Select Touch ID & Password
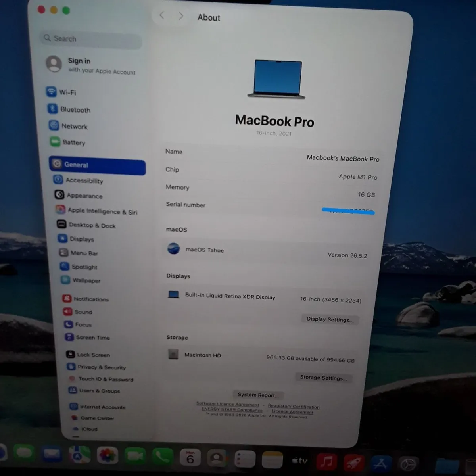 pos(101,379)
